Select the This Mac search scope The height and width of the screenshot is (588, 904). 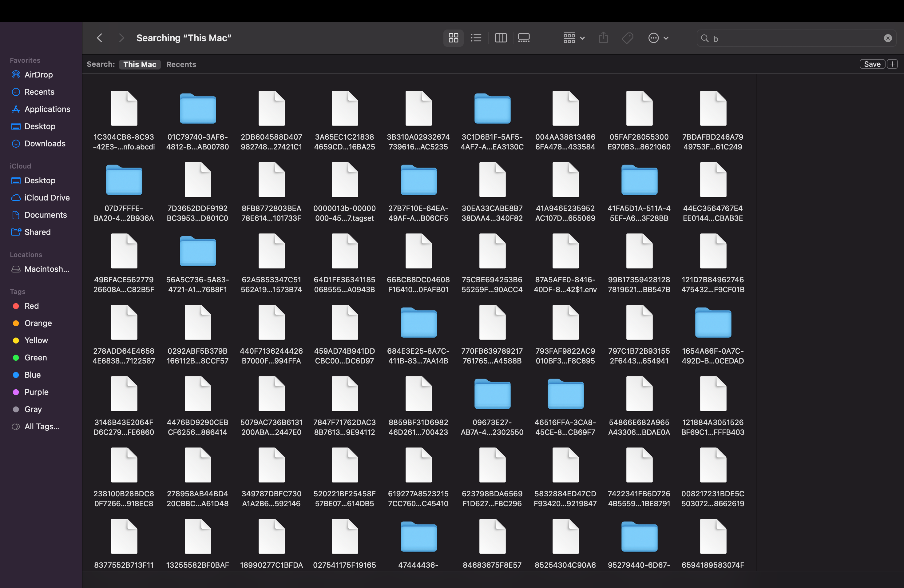(139, 64)
